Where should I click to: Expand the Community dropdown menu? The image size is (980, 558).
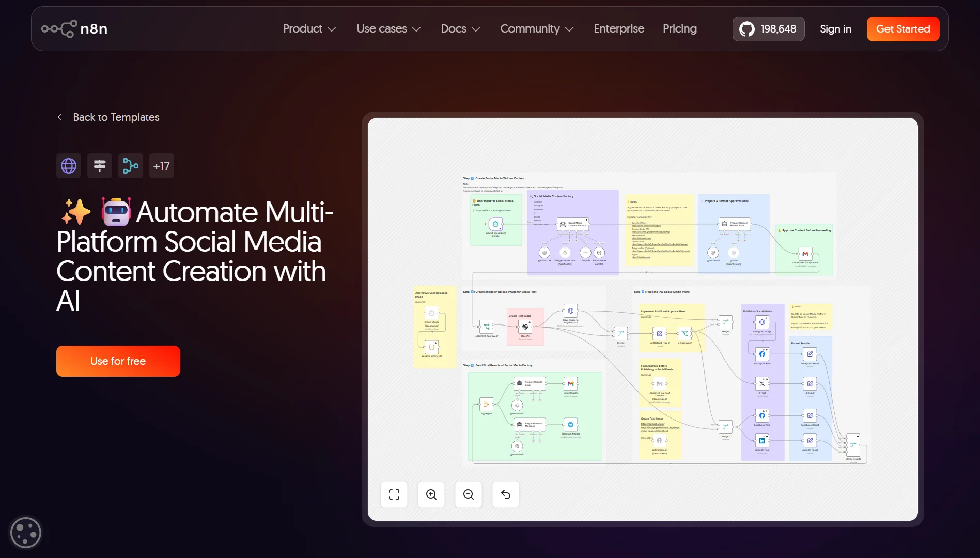tap(537, 29)
